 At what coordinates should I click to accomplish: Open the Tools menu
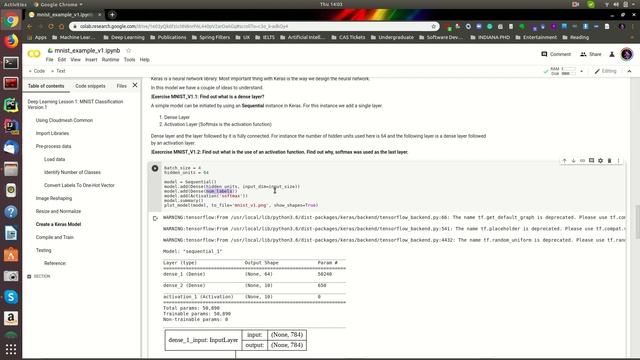pos(129,60)
